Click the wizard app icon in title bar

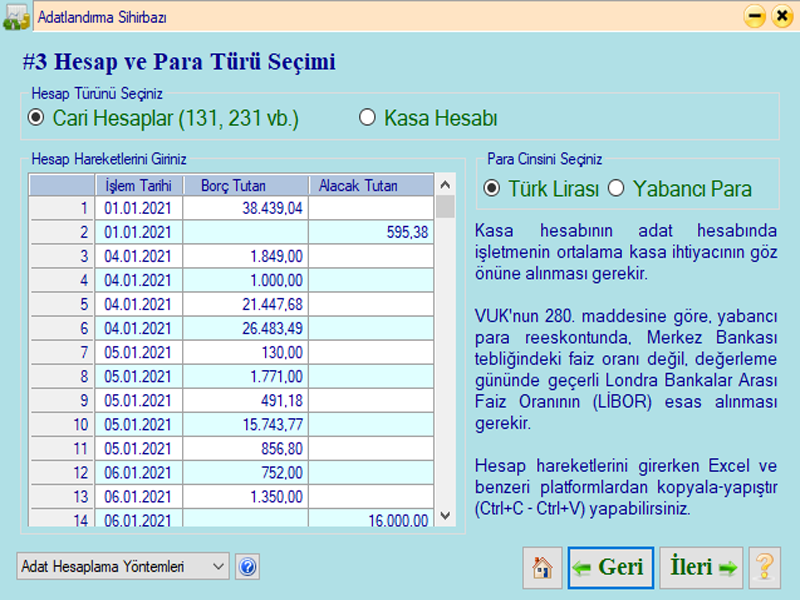coord(16,16)
